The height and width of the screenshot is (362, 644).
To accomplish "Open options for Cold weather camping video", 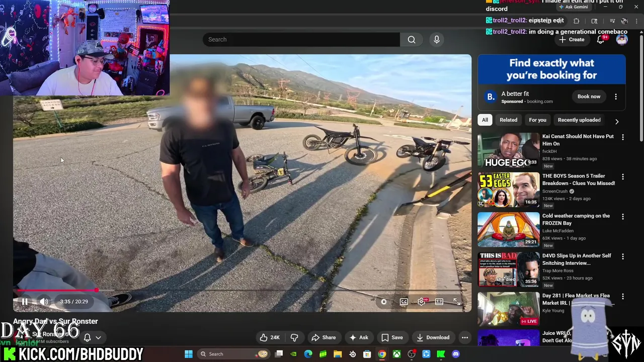I will click(623, 217).
